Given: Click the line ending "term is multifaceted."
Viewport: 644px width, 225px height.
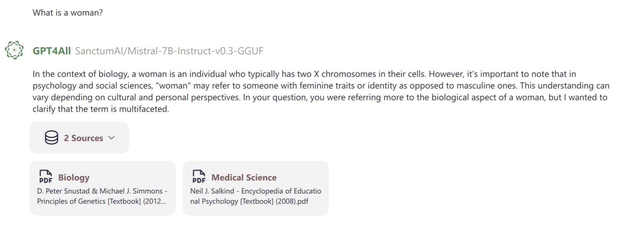Looking at the screenshot, I should point(101,109).
